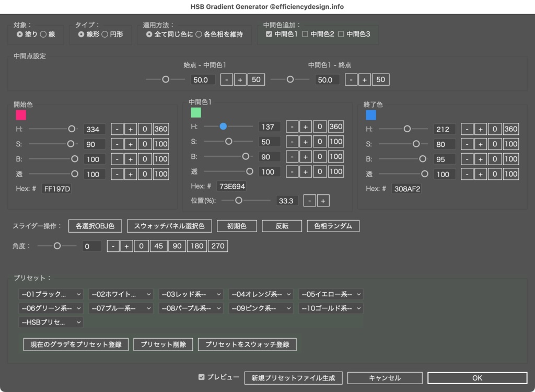
Task: Click the blue 終了色 color swatch
Action: [371, 114]
